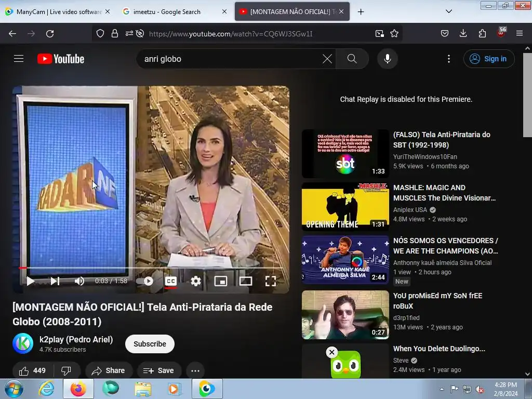Open the k2play channel avatar
This screenshot has height=399, width=532.
[23, 343]
